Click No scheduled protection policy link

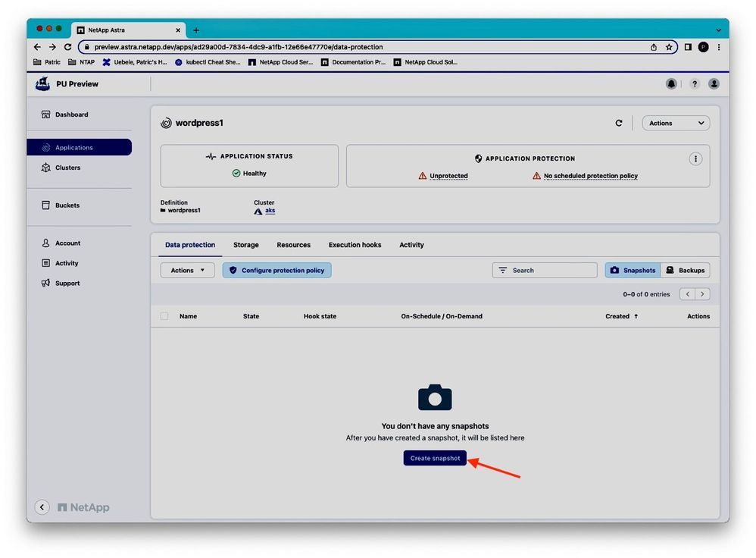click(591, 176)
